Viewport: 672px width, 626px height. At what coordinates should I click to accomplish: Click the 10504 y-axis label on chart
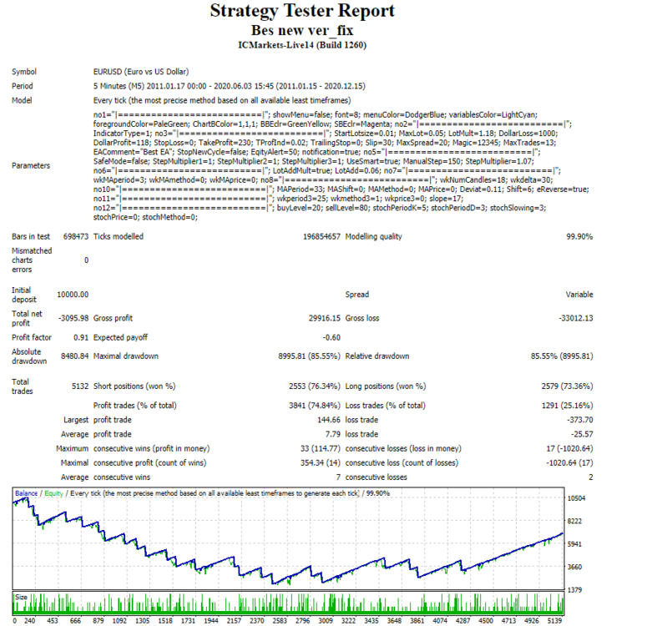577,498
